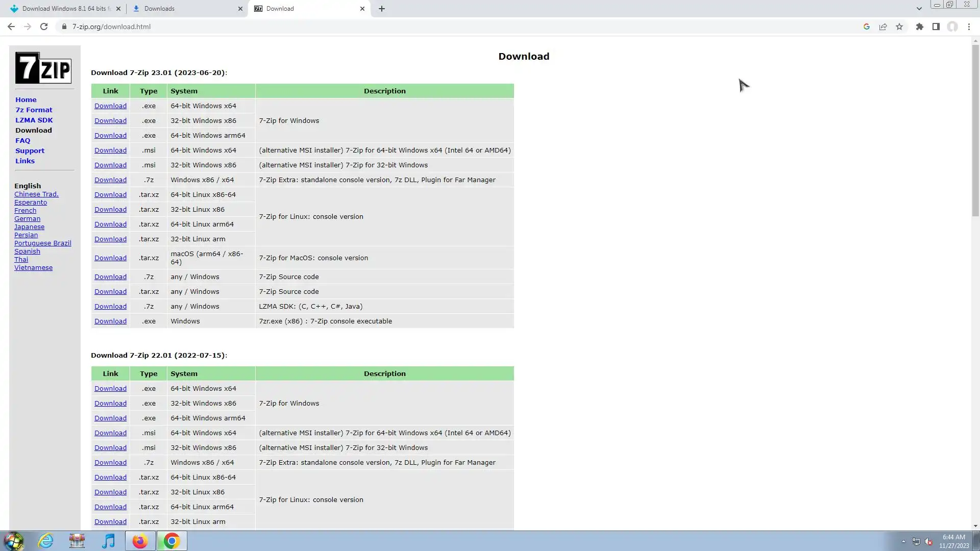This screenshot has width=980, height=551.
Task: Open a new tab with plus button
Action: pyautogui.click(x=382, y=9)
